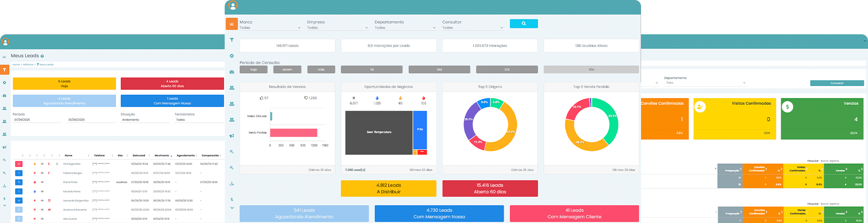Click the user avatar in Meus Leads window
Viewport: 868px width, 223px height.
tap(5, 42)
